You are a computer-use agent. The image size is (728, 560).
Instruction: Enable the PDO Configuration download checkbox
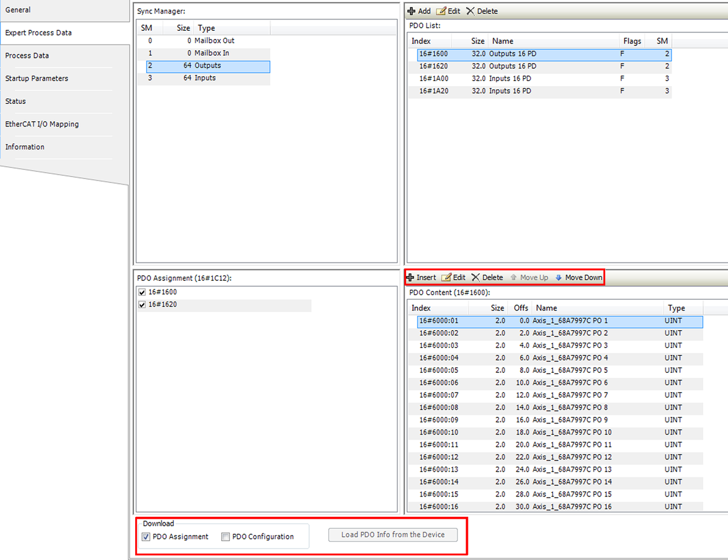tap(226, 537)
